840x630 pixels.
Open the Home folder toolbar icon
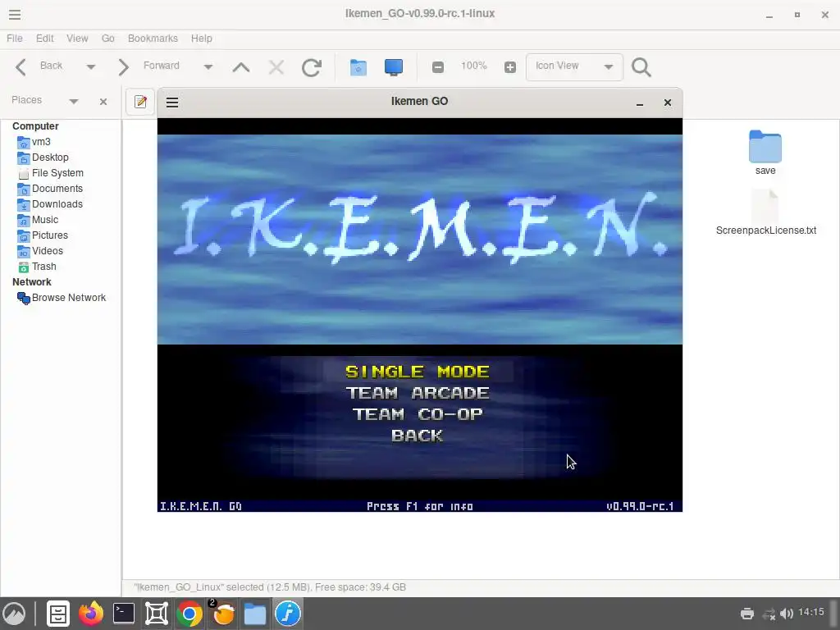358,67
